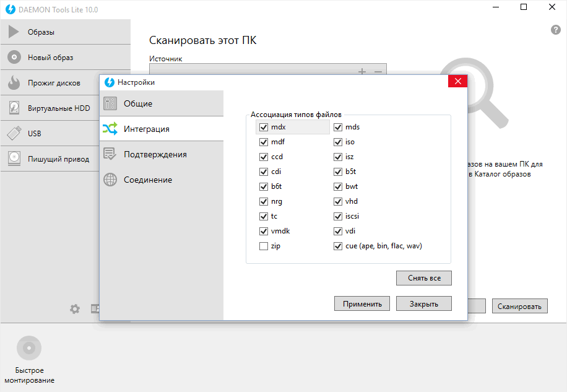Toggle the bwt checkbox
Image resolution: width=567 pixels, height=392 pixels.
tap(338, 186)
